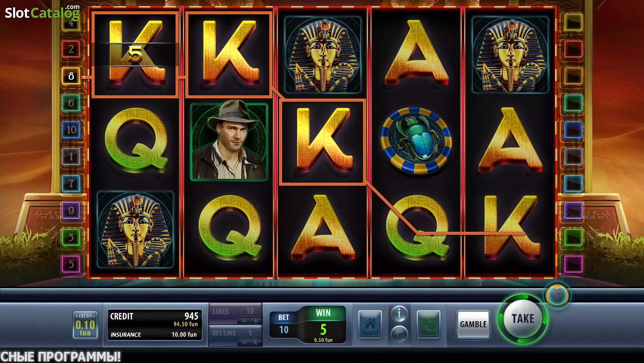The height and width of the screenshot is (363, 644).
Task: Decrease BET/LINE with the minus button
Action: [x=244, y=342]
